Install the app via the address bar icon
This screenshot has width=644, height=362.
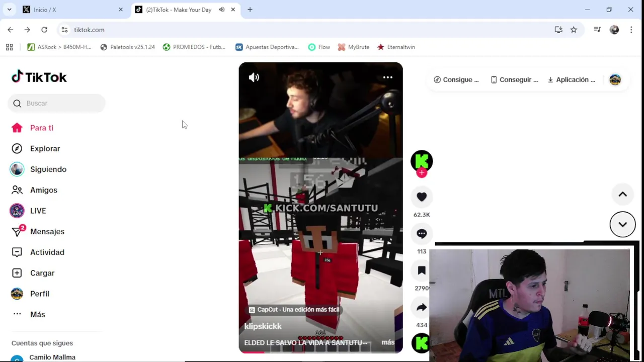click(x=558, y=30)
